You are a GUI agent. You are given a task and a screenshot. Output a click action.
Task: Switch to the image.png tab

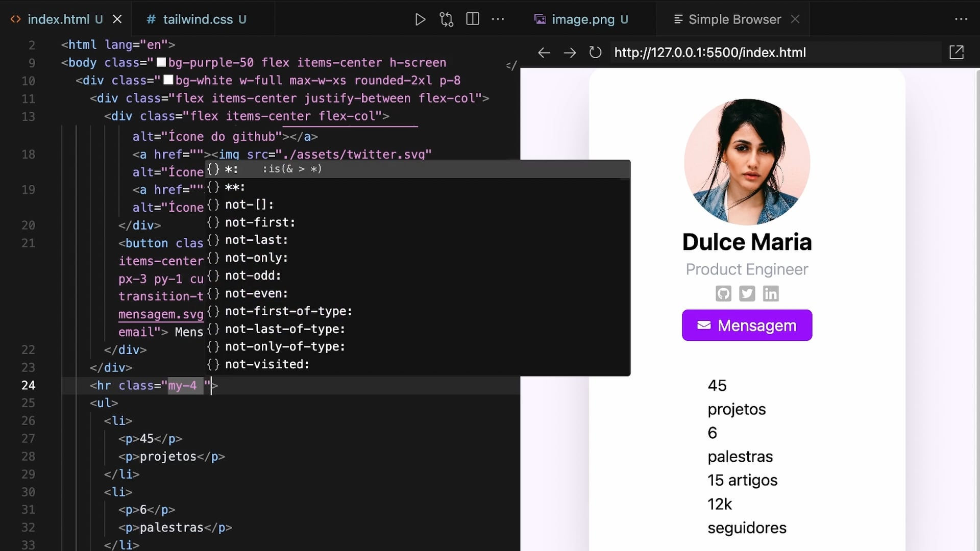coord(582,19)
